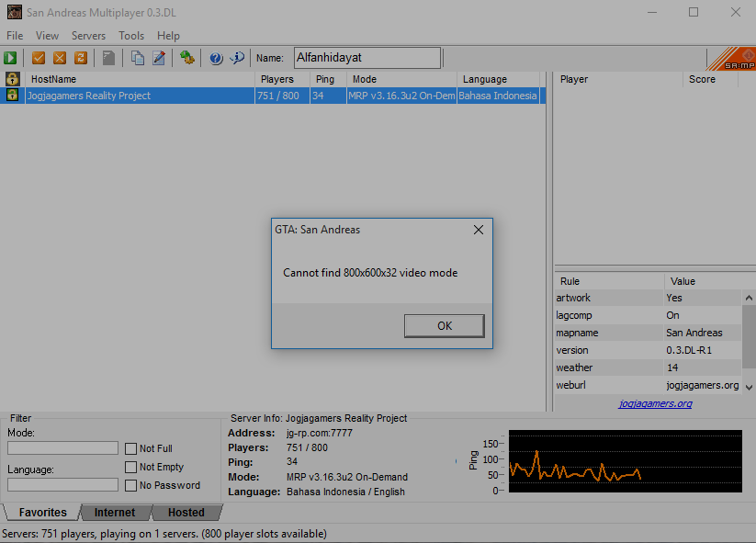
Task: Sort by the HostName column header
Action: [x=140, y=79]
